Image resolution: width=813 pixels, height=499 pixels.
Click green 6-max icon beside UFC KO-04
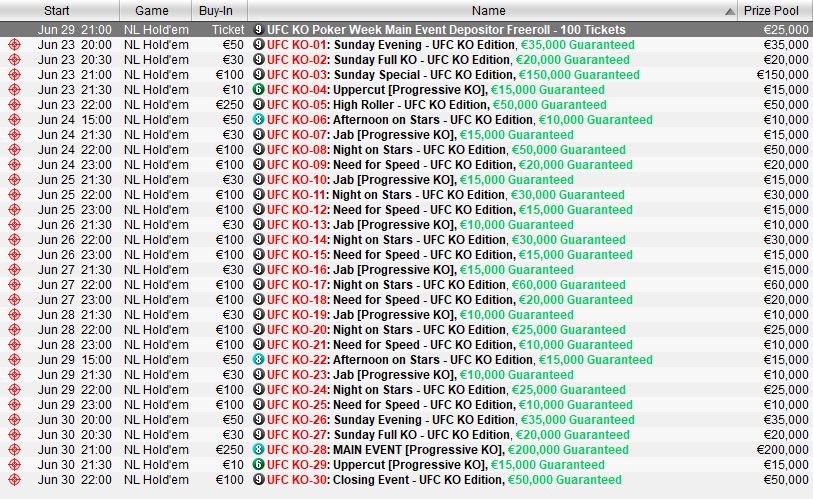click(258, 90)
